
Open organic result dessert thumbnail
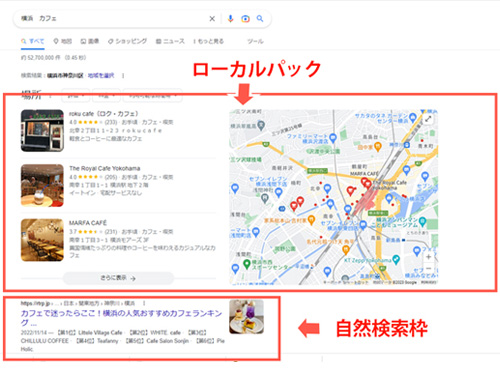[246, 317]
